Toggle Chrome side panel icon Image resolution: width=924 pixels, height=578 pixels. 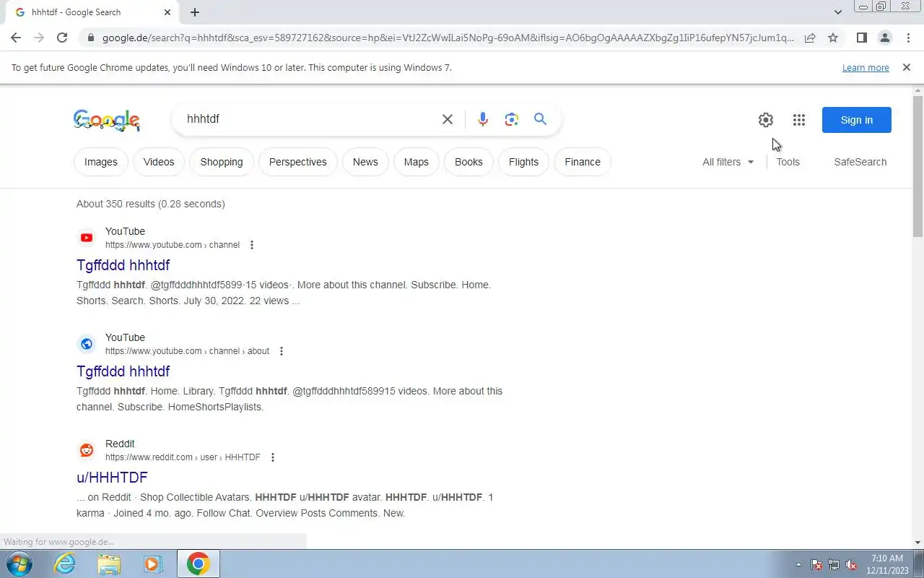point(861,38)
